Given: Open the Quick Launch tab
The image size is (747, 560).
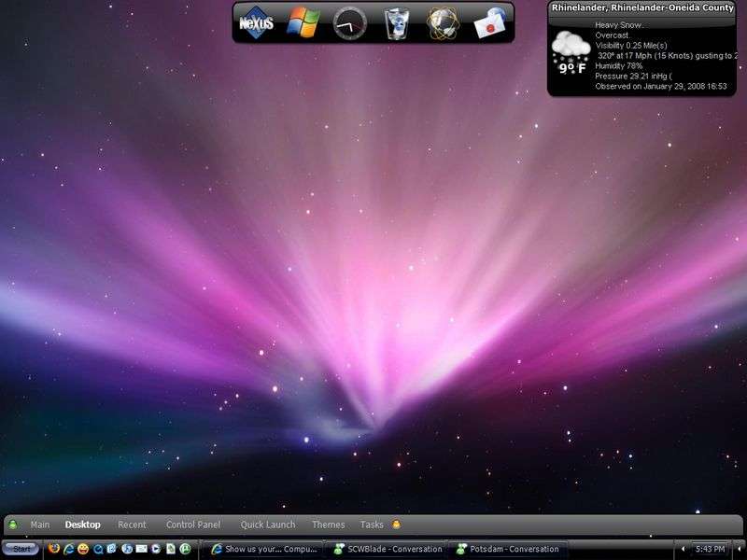Looking at the screenshot, I should coord(268,525).
